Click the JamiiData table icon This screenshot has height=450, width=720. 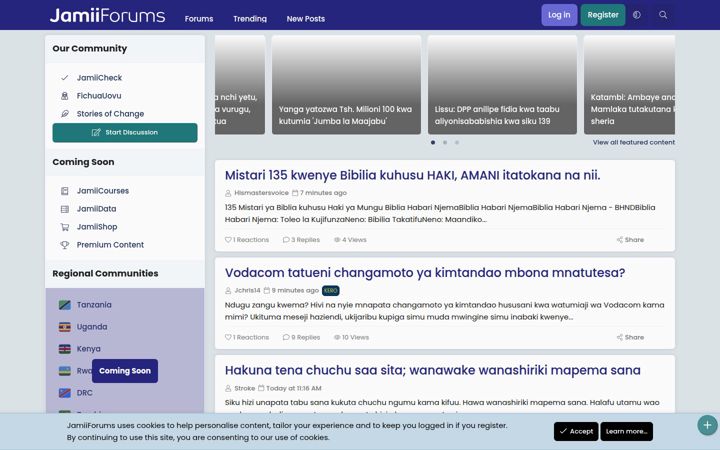tap(65, 209)
